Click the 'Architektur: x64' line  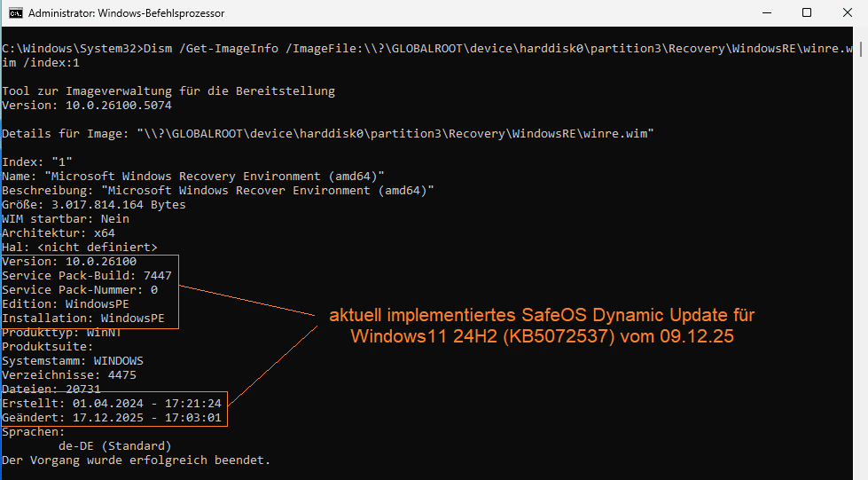click(x=59, y=233)
